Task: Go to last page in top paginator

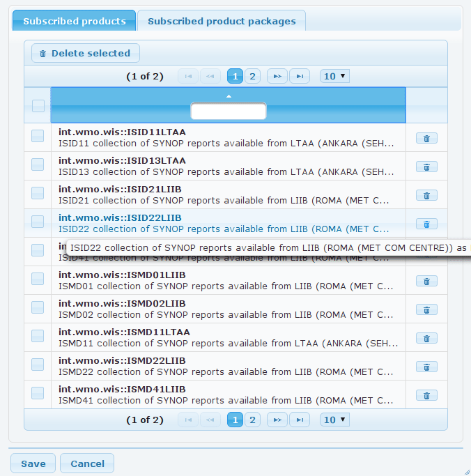Action: click(x=300, y=76)
